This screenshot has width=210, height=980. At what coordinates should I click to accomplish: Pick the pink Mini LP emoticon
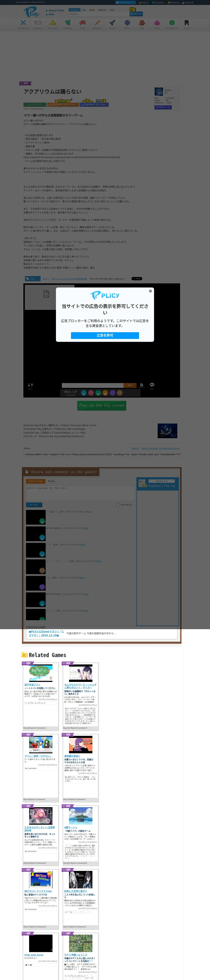click(x=91, y=393)
